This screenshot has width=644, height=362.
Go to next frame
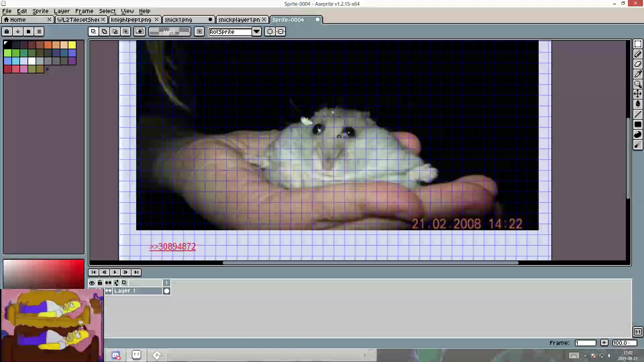125,272
